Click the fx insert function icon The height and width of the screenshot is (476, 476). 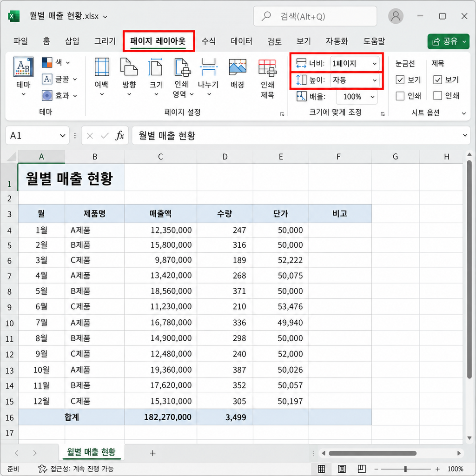click(120, 135)
